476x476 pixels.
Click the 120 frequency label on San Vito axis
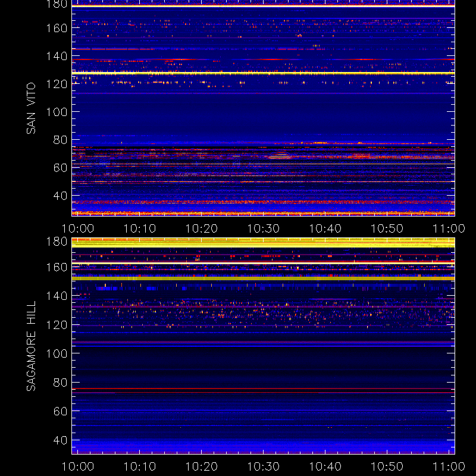point(57,84)
